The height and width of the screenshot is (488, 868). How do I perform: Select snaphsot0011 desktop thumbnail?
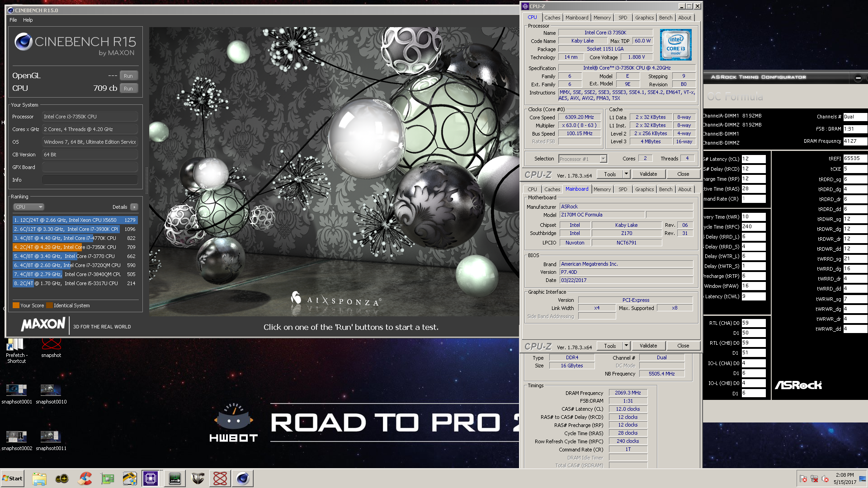(51, 441)
